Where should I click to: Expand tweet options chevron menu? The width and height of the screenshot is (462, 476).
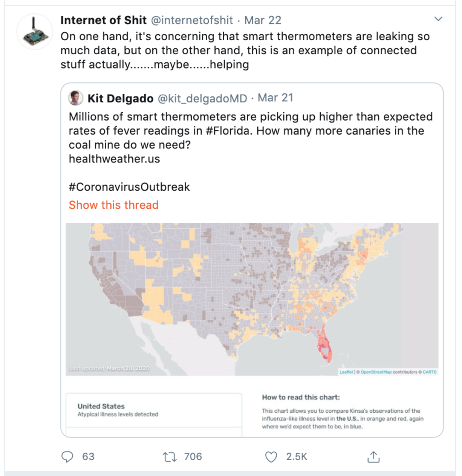pyautogui.click(x=438, y=19)
